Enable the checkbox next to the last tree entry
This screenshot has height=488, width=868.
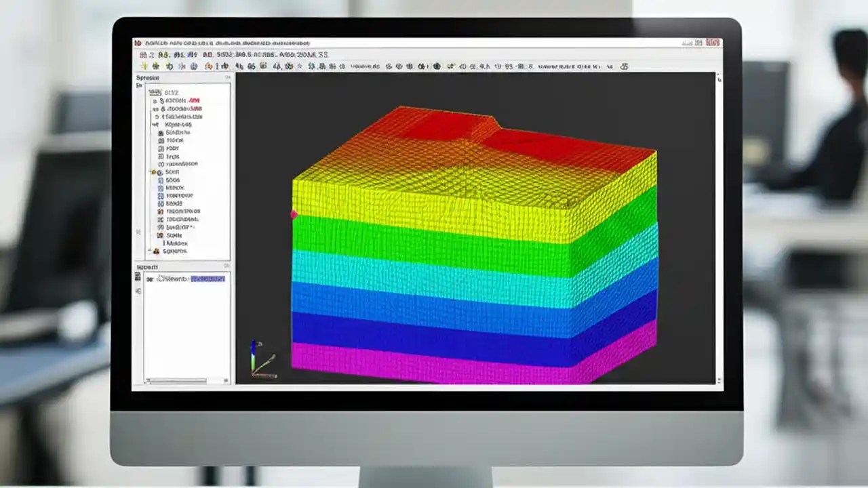[149, 251]
